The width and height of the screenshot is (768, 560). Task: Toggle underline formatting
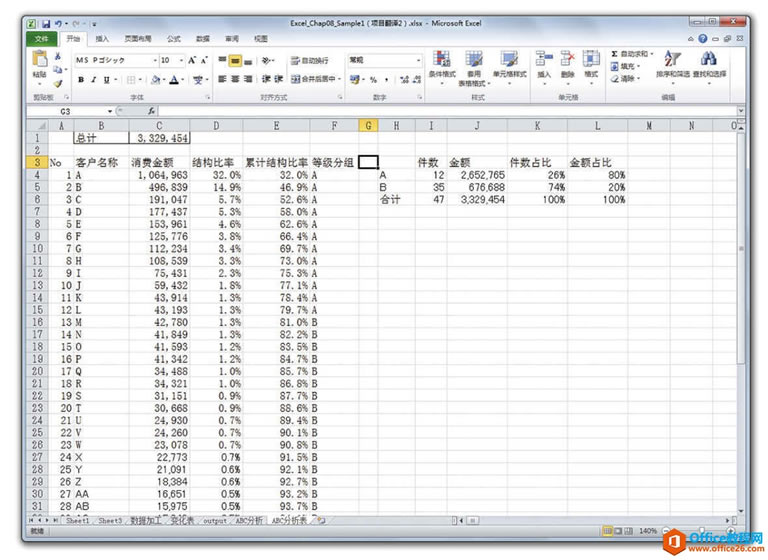click(106, 79)
